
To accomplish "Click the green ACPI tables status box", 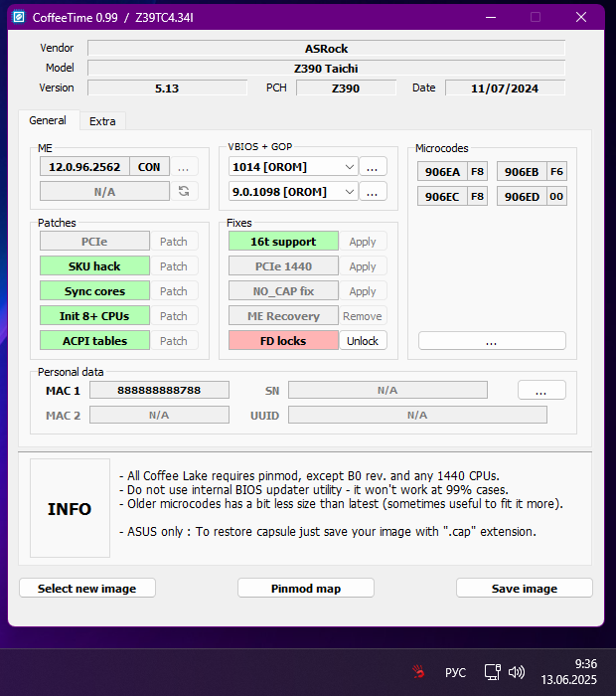I will [x=94, y=341].
